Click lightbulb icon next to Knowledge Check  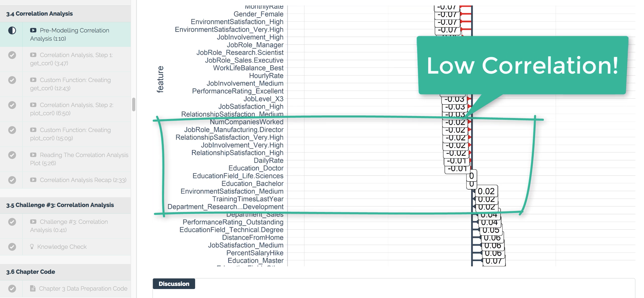point(32,246)
